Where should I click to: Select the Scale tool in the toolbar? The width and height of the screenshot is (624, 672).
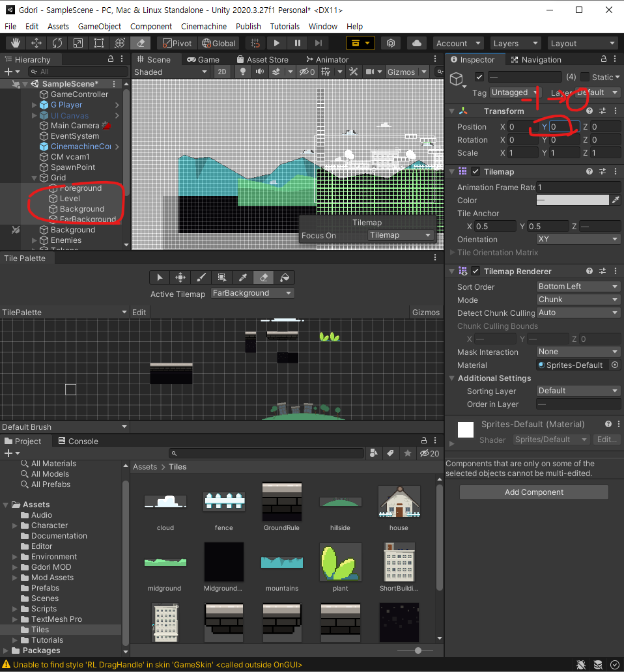coord(78,43)
